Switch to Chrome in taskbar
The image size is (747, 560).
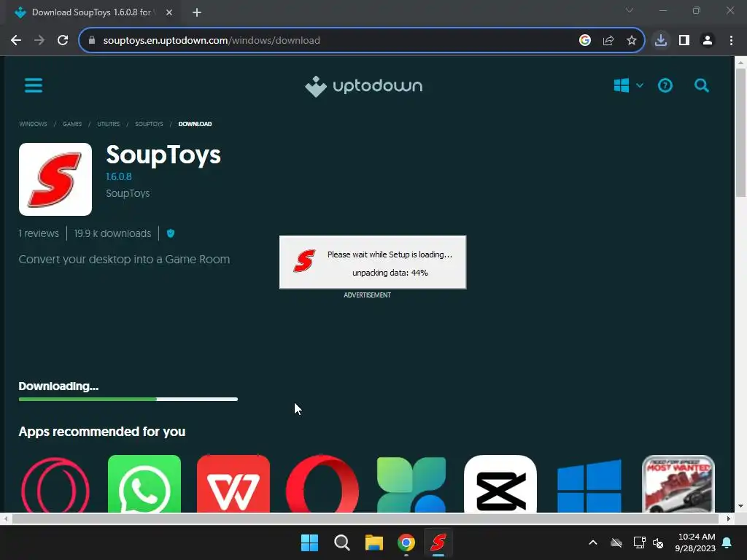(x=406, y=542)
